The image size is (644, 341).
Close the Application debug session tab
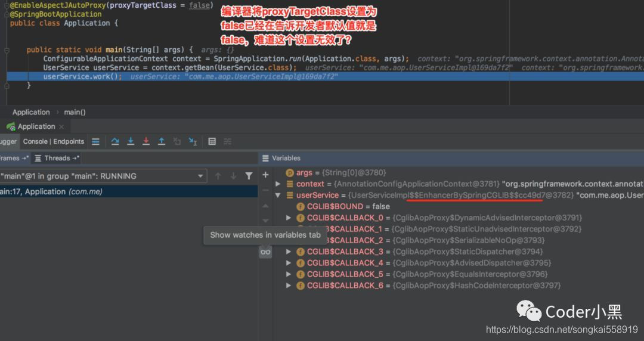61,126
